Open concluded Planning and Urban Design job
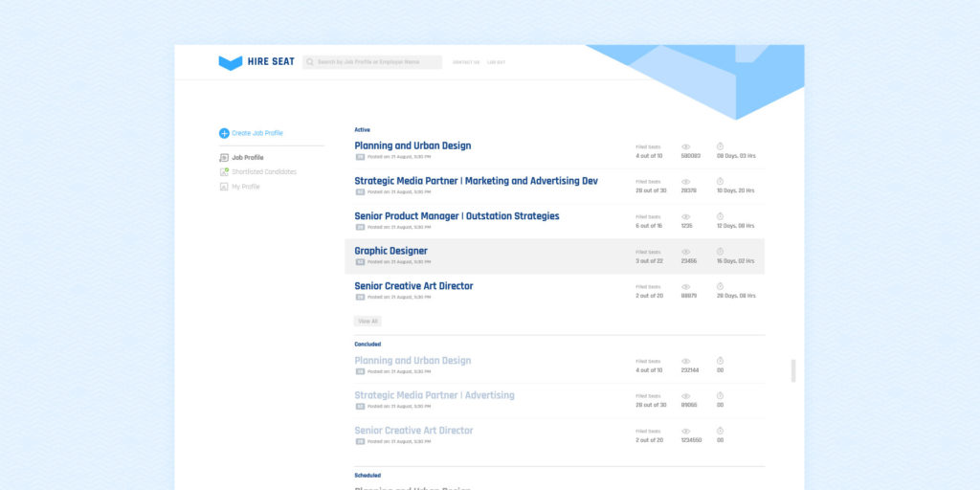This screenshot has width=980, height=490. 412,361
